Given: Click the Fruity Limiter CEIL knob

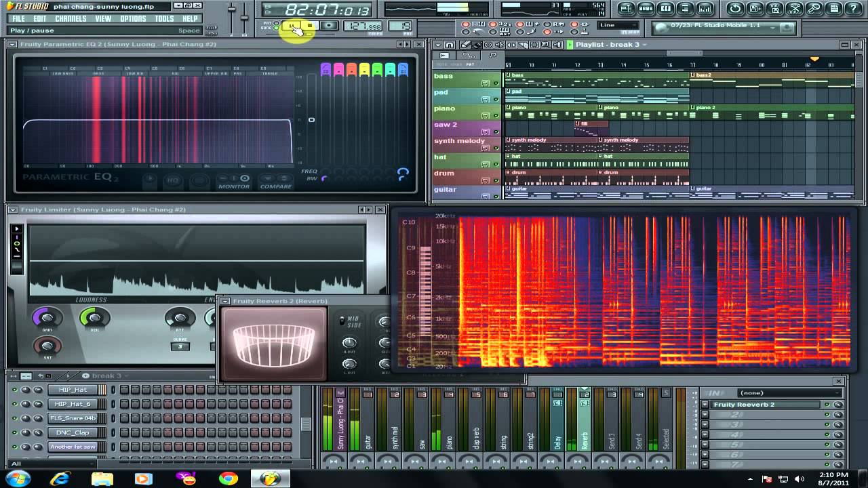Looking at the screenshot, I should tap(95, 318).
